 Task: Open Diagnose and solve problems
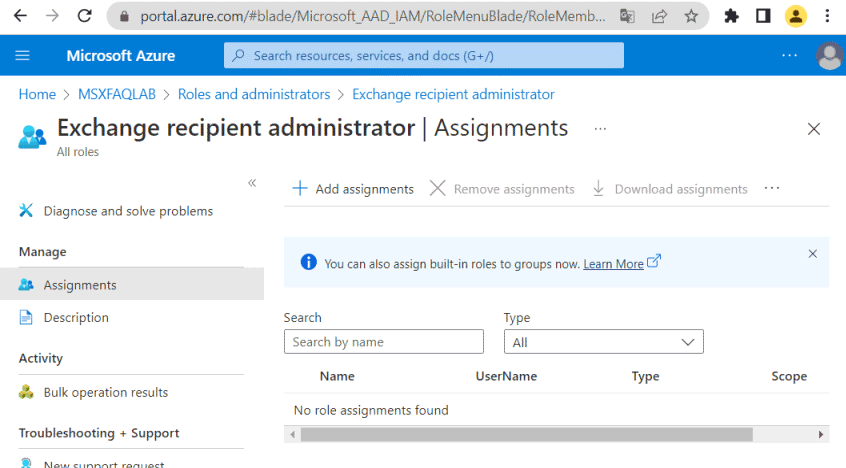tap(128, 211)
